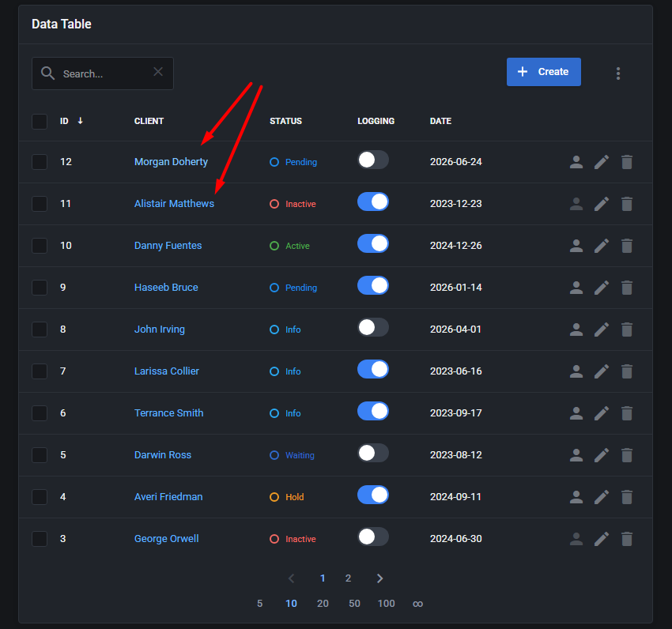Delete the George Orwell row

(627, 539)
